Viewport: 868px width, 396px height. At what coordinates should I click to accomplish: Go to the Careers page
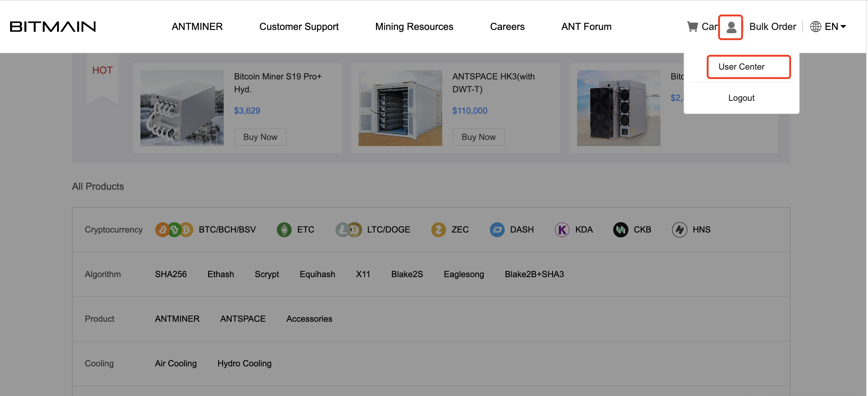tap(507, 27)
